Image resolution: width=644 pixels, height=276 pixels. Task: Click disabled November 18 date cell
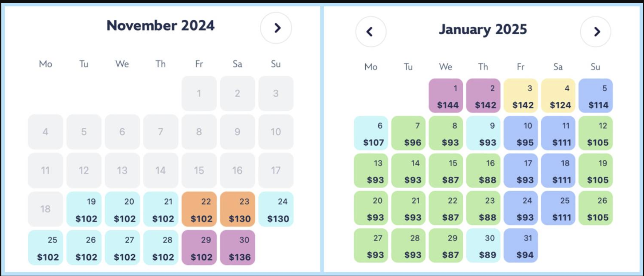(46, 209)
